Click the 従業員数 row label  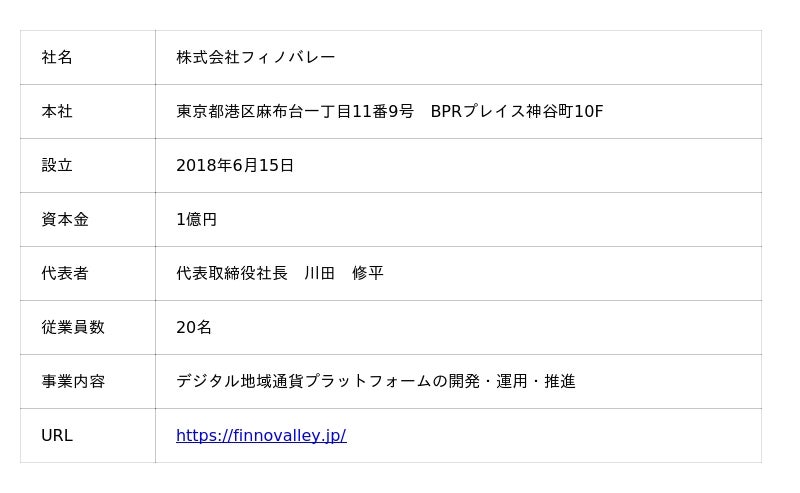pos(73,327)
